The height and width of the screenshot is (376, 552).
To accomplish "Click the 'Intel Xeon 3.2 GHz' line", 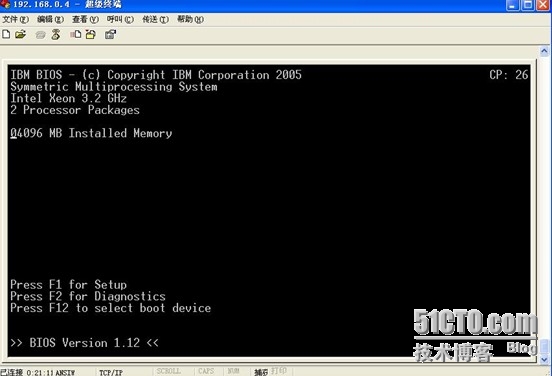I will tap(68, 98).
